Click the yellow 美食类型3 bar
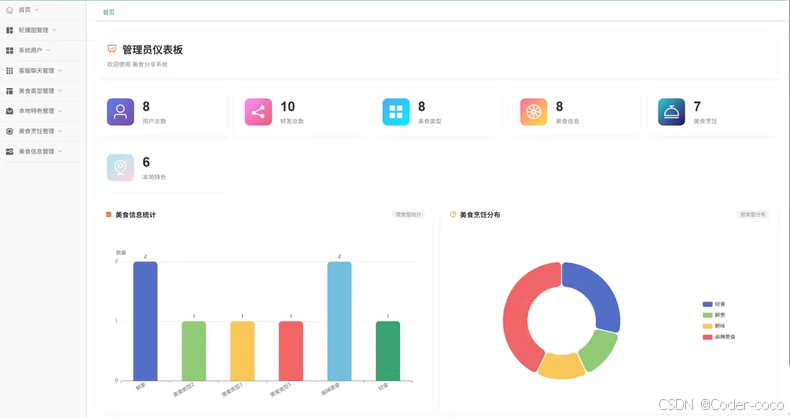790x418 pixels. [242, 351]
